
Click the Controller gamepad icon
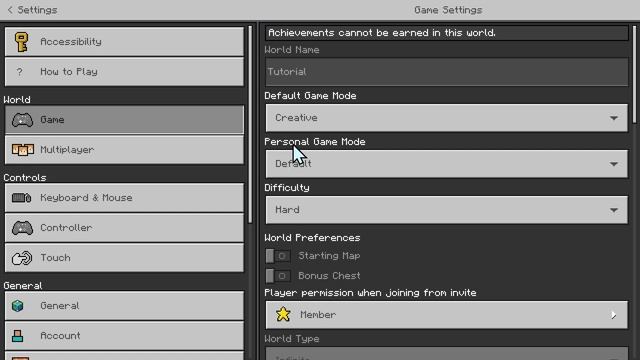[x=22, y=228]
